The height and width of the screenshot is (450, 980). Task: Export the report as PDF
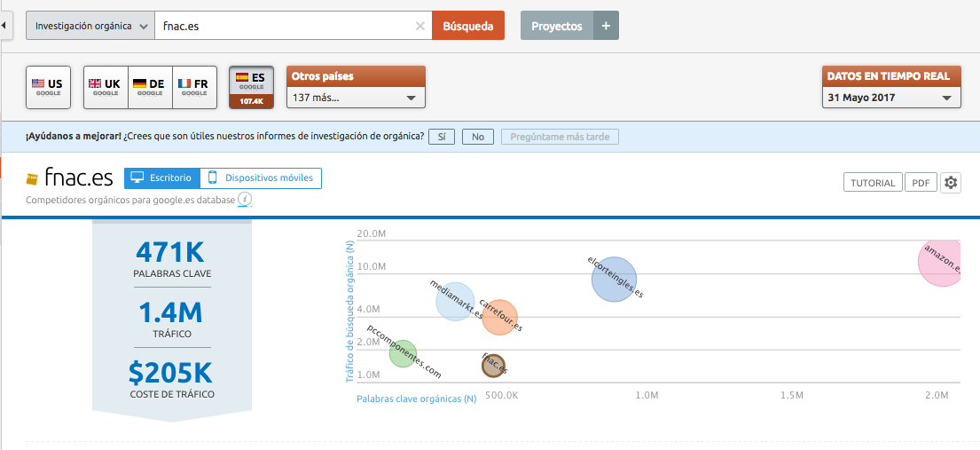[x=921, y=183]
